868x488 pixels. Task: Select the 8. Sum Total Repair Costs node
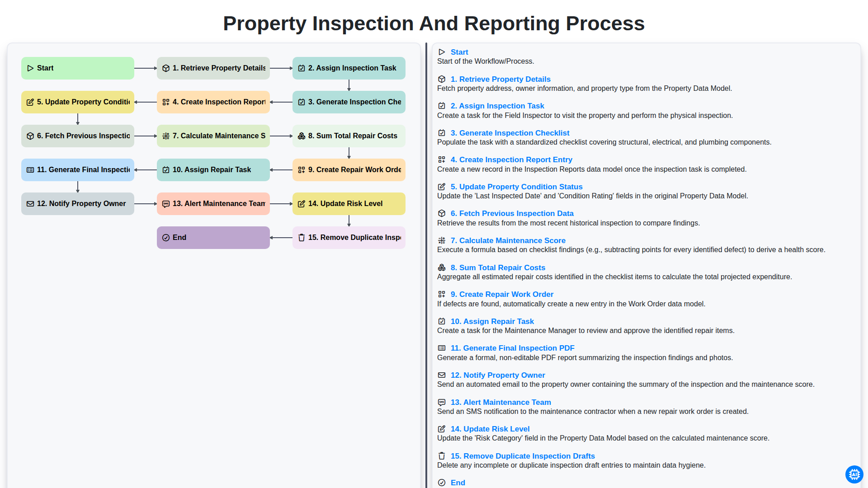pyautogui.click(x=349, y=136)
